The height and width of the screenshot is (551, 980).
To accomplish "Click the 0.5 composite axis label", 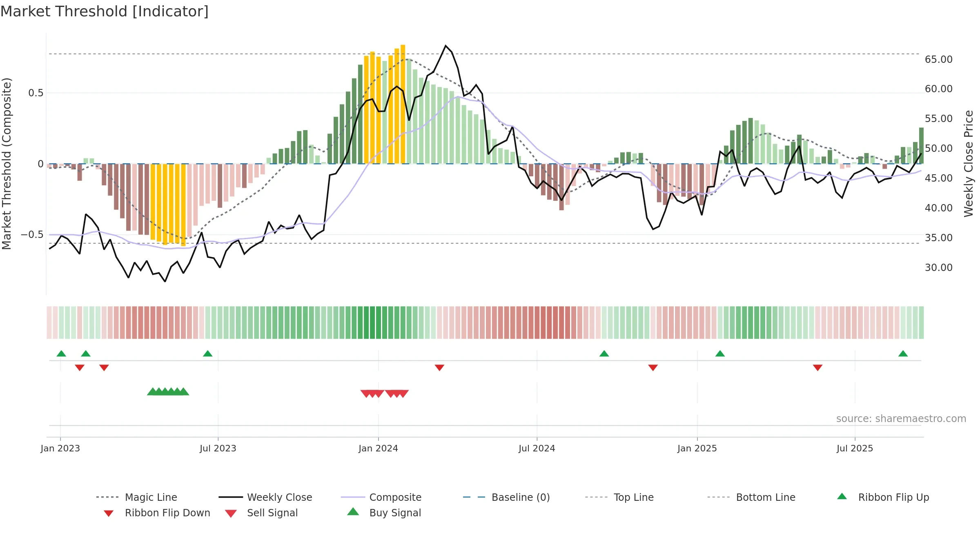I will [x=36, y=93].
